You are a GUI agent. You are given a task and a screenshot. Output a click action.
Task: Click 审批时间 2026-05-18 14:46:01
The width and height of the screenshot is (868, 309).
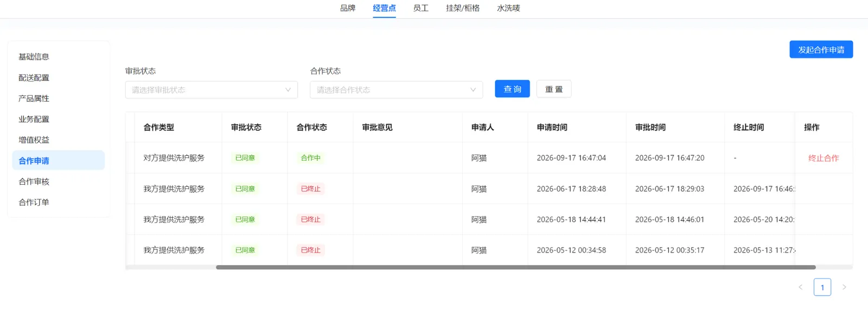click(x=669, y=219)
